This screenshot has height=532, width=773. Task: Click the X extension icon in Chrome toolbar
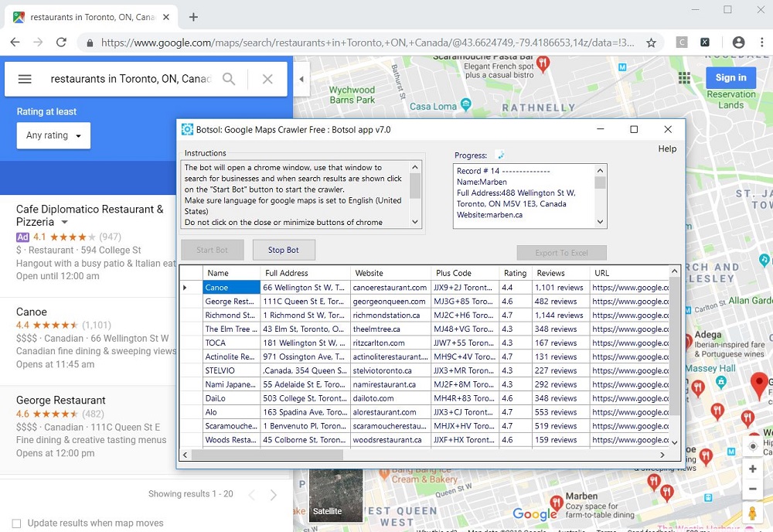705,43
